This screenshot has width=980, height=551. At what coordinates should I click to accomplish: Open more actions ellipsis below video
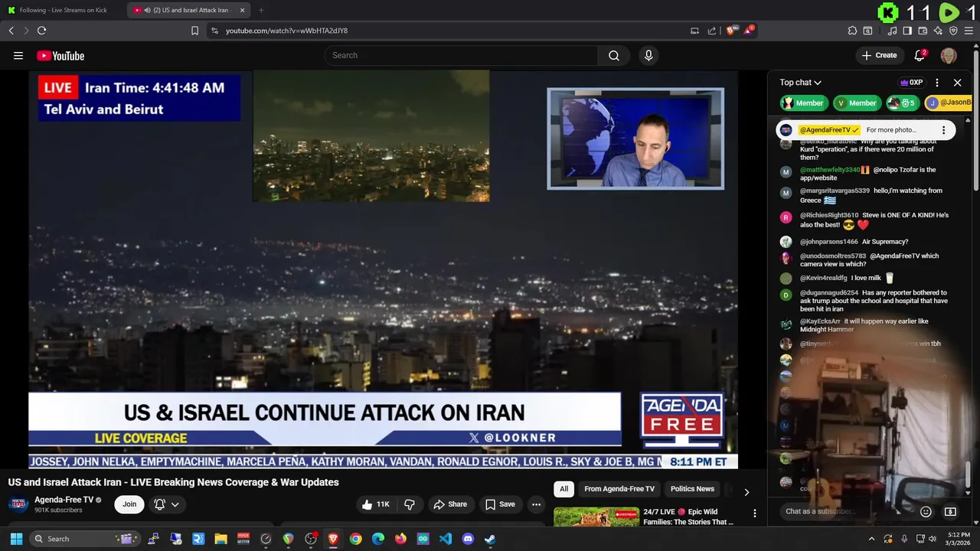[x=536, y=504]
